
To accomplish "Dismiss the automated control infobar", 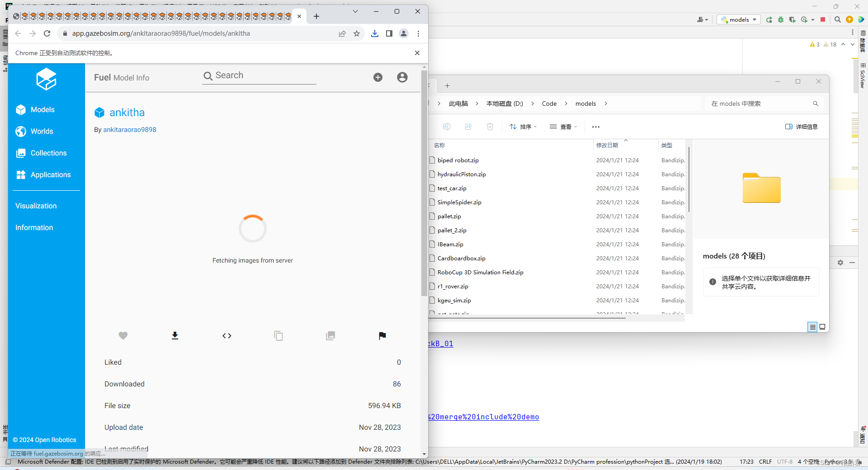I will [417, 53].
